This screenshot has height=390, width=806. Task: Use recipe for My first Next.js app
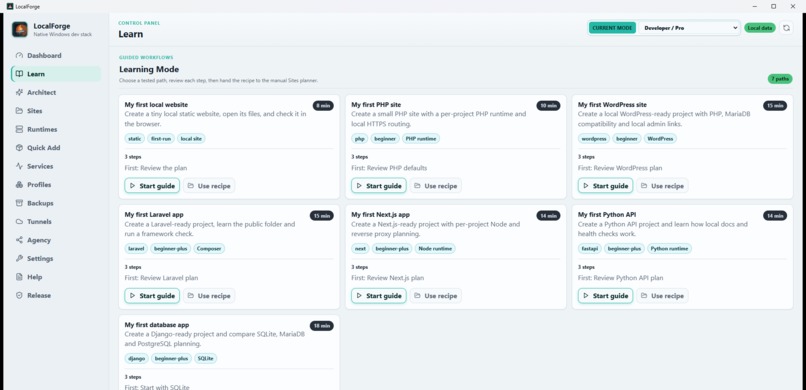[x=435, y=295]
